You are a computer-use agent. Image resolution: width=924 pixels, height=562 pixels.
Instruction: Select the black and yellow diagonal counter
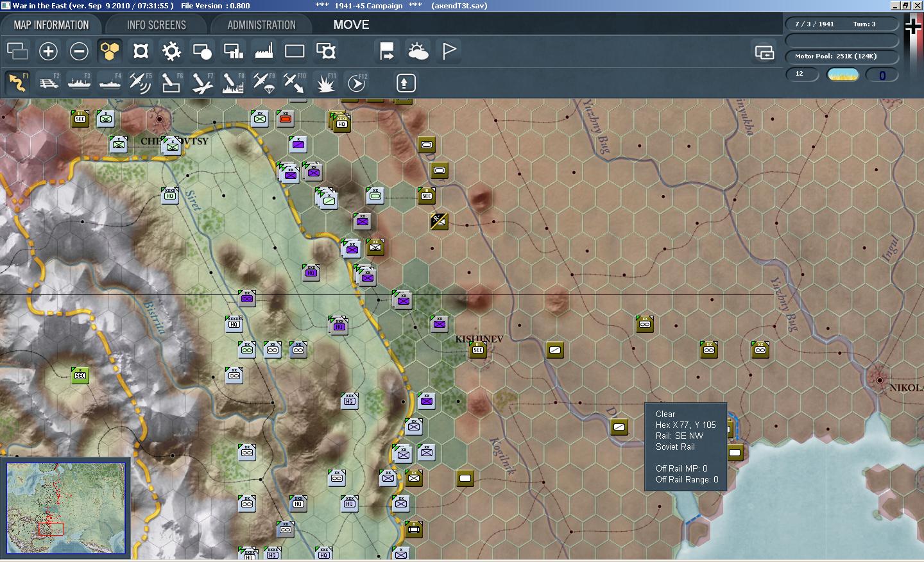click(439, 221)
